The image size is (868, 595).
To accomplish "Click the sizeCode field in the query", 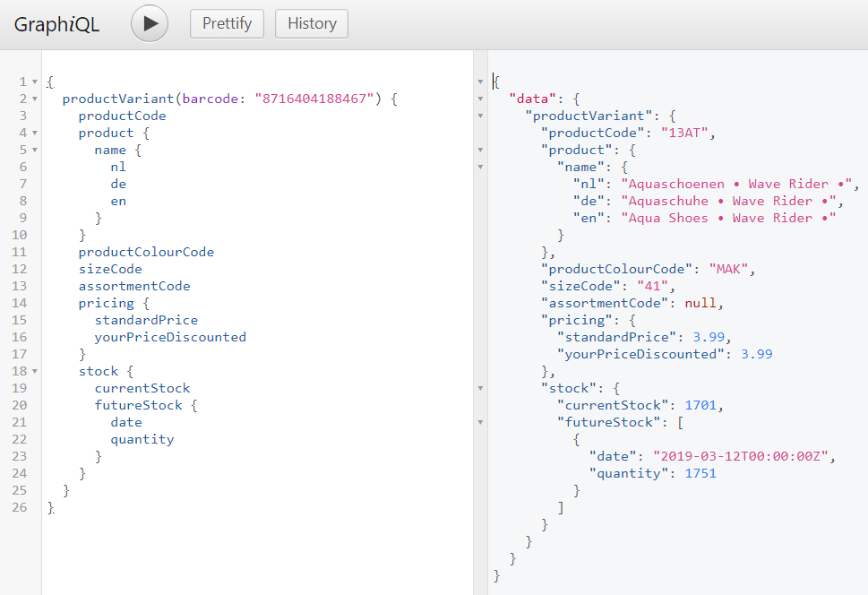I will [110, 269].
